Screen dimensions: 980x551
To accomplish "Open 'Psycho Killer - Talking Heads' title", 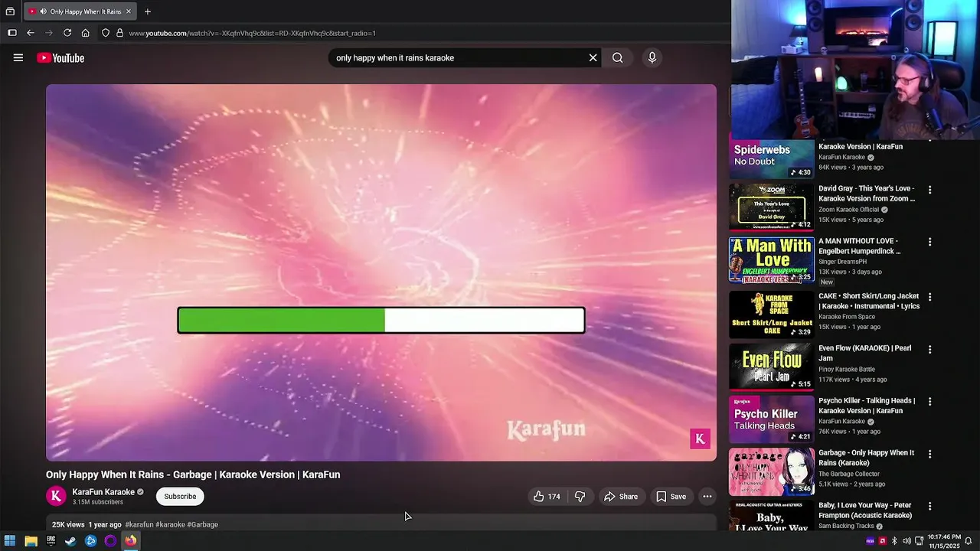I will click(867, 406).
